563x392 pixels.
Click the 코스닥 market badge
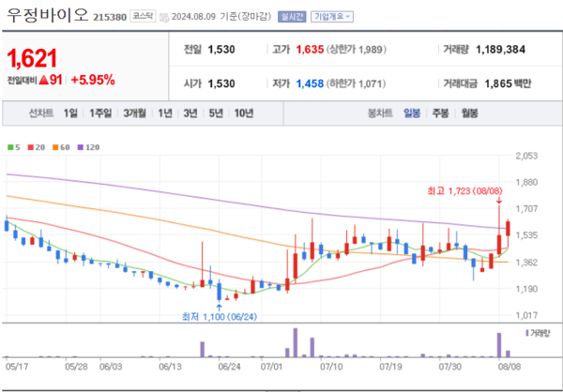point(143,17)
